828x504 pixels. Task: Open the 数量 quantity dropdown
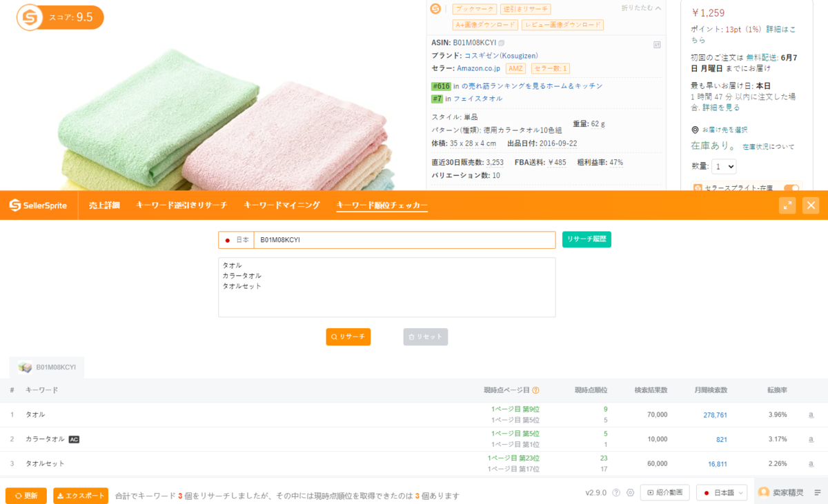pyautogui.click(x=724, y=166)
